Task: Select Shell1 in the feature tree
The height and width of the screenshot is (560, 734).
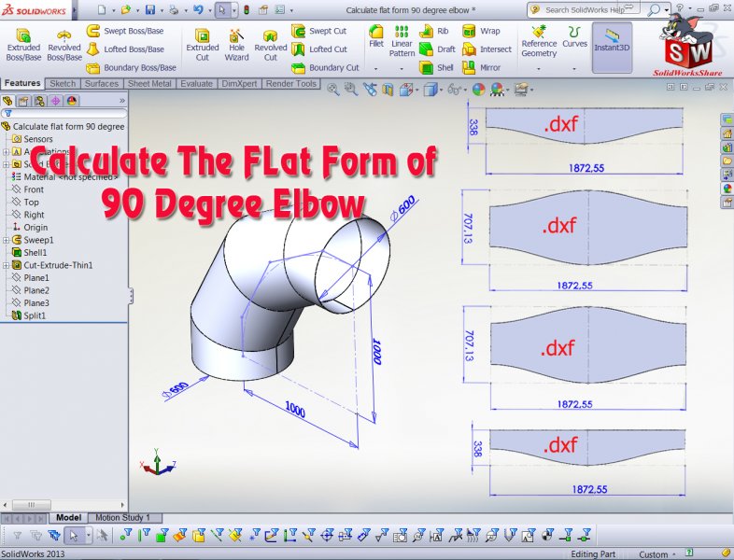Action: (x=30, y=253)
